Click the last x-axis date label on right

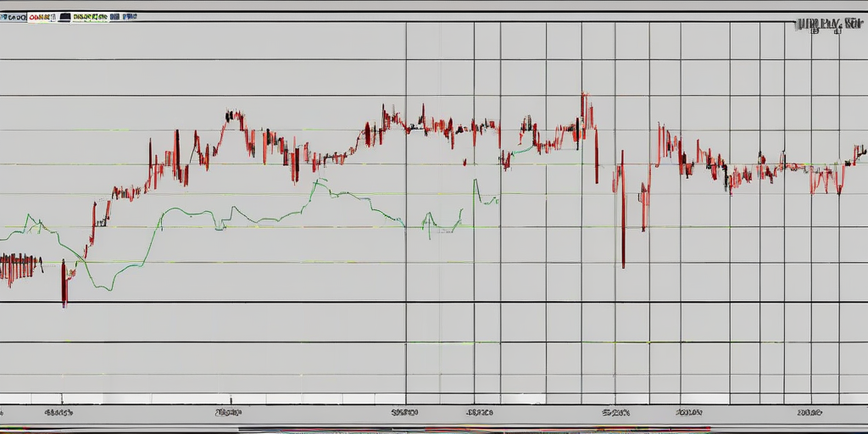810,413
